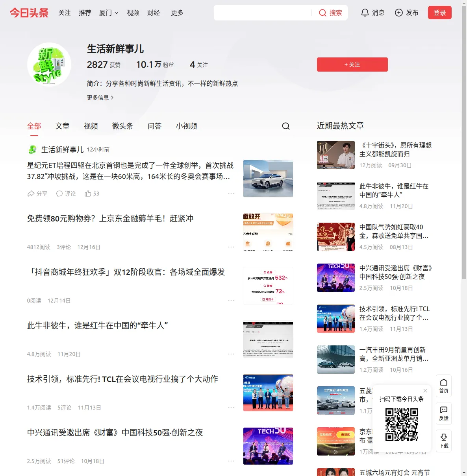The image size is (467, 476).
Task: Open the TCL stage photo thumbnail in feed
Action: pyautogui.click(x=268, y=393)
